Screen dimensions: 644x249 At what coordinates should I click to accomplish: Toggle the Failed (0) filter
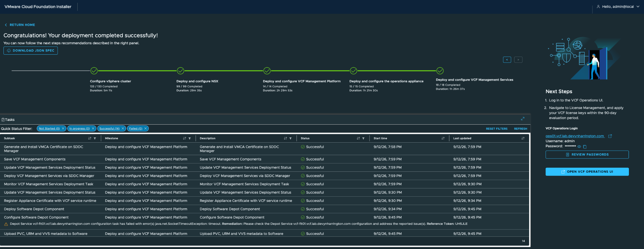(136, 128)
